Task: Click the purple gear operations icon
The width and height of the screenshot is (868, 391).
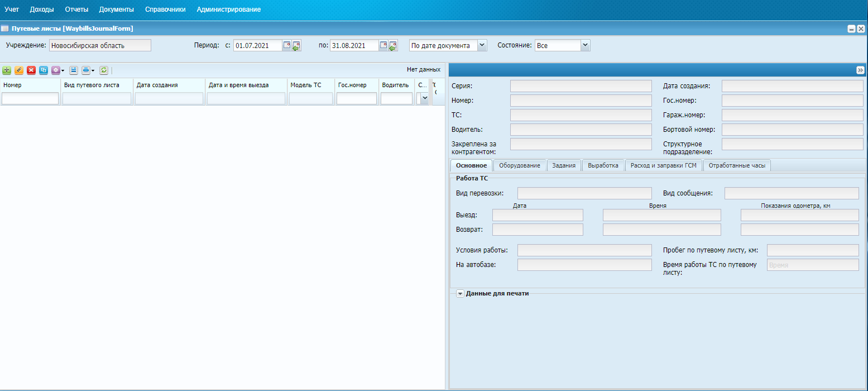Action: click(x=55, y=70)
